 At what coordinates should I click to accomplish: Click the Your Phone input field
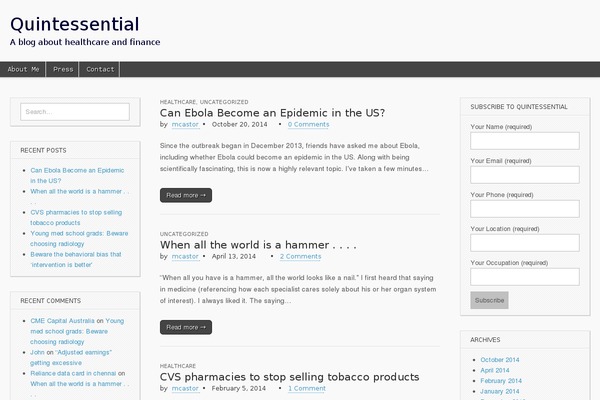[525, 209]
